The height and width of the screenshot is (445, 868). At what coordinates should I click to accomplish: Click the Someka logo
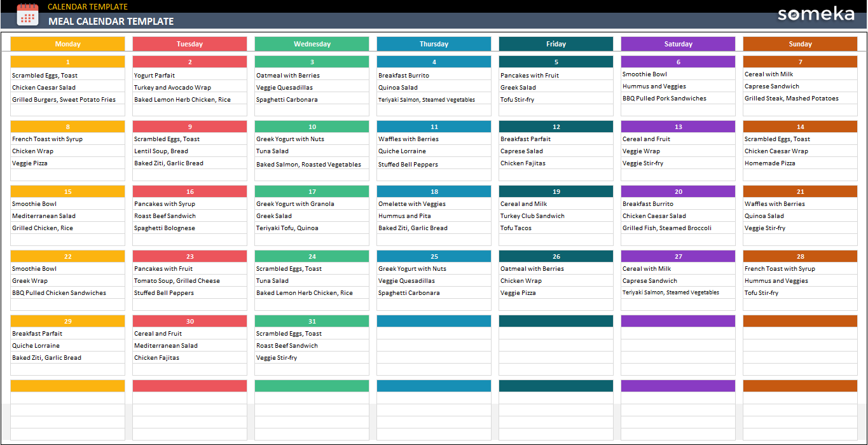816,14
